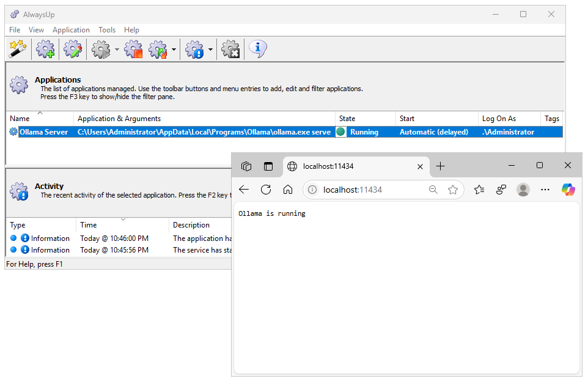The width and height of the screenshot is (588, 381).
Task: Sort activity by the Time column header
Action: tap(123, 225)
